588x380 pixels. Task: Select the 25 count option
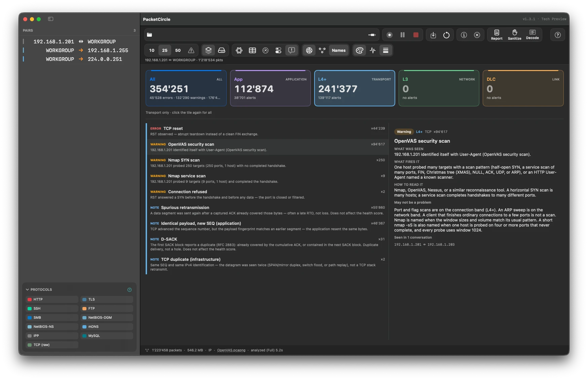pos(165,50)
